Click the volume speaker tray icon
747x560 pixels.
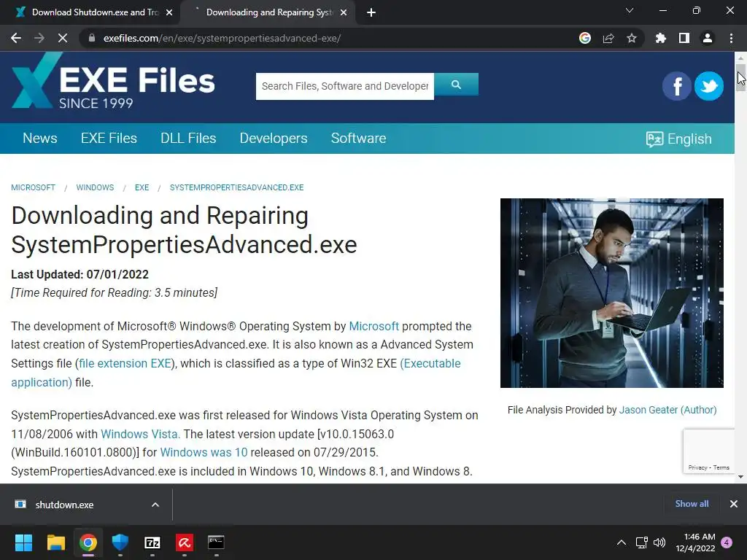tap(659, 542)
